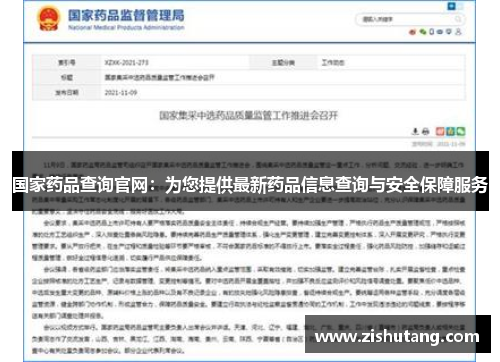500x362 pixels.
Task: Click the gray shield-shaped icon near the user icon
Action: coord(449,32)
